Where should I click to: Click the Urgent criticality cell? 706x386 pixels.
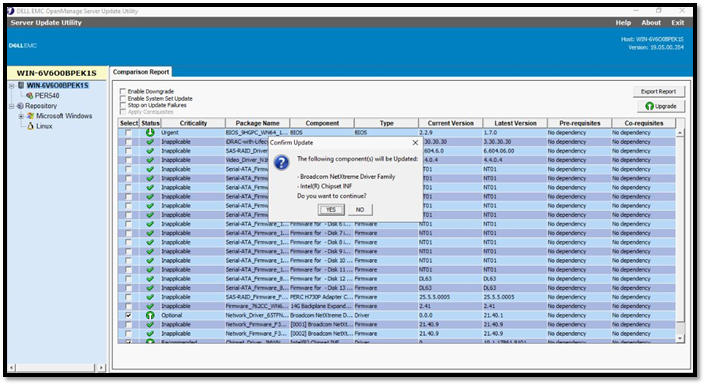pos(193,132)
